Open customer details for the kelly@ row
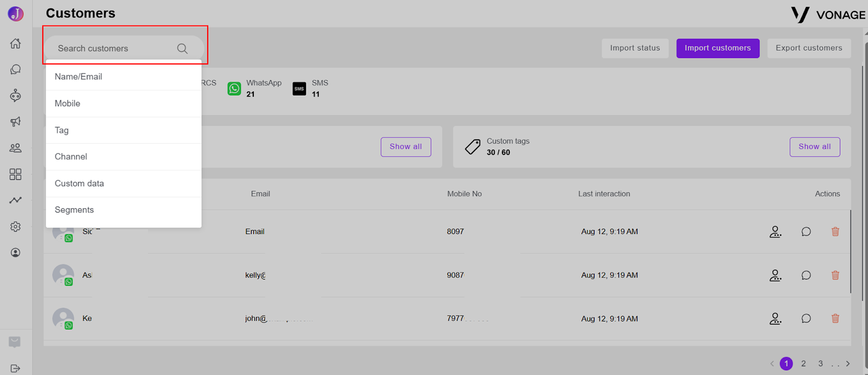This screenshot has height=375, width=868. tap(775, 275)
